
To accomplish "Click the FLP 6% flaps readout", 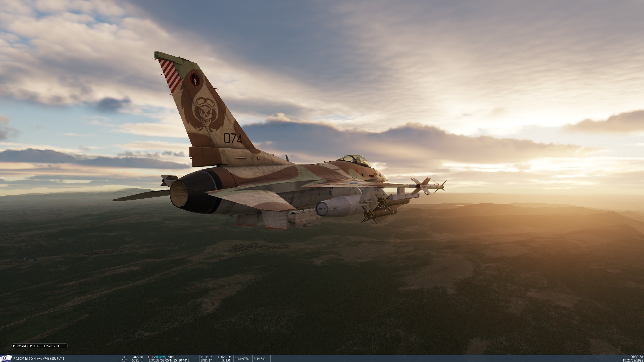I will (x=259, y=359).
